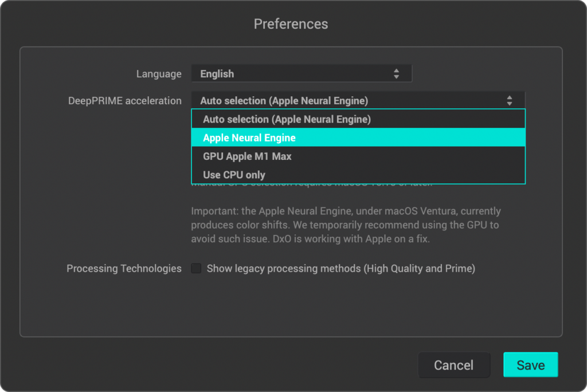Click the Processing Technologies label
Image resolution: width=587 pixels, height=392 pixels.
coord(124,268)
